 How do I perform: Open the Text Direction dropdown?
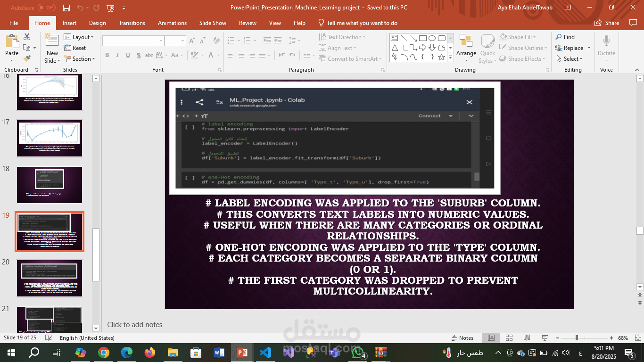pos(341,37)
